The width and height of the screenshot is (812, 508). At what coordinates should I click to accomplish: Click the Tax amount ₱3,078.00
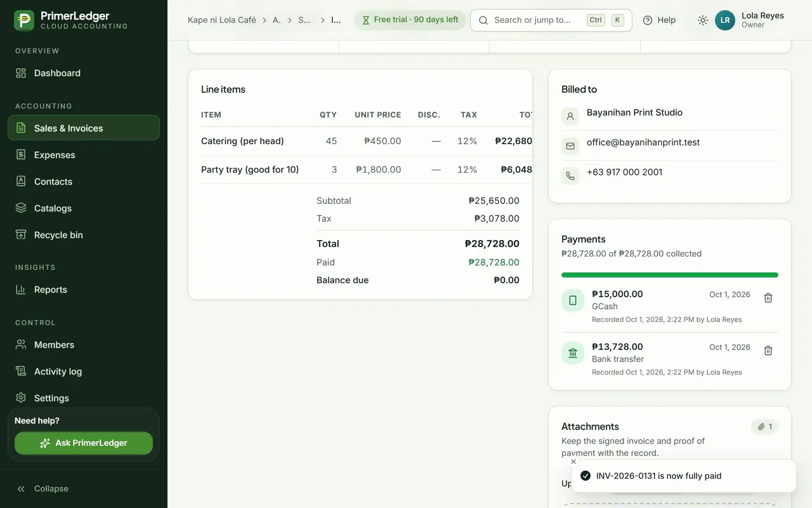tap(497, 218)
